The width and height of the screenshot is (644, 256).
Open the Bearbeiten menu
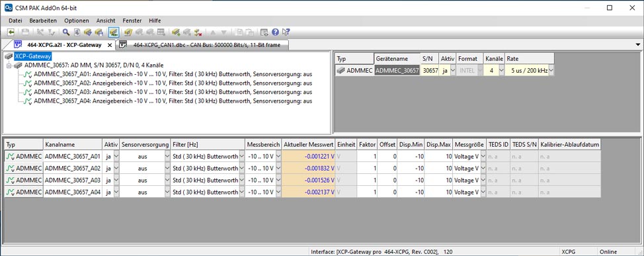point(43,21)
